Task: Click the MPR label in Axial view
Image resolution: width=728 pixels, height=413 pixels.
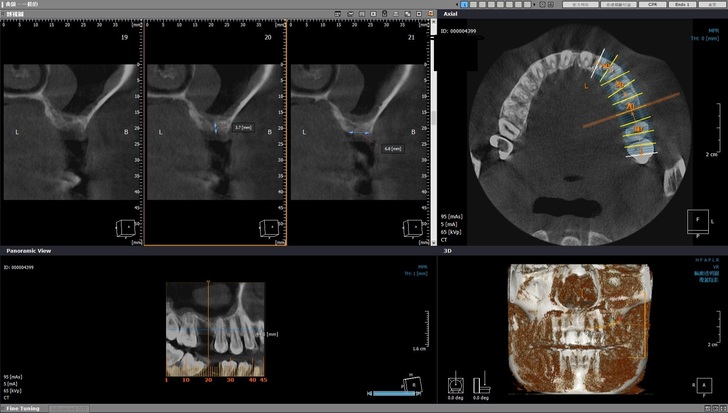Action: [x=714, y=31]
